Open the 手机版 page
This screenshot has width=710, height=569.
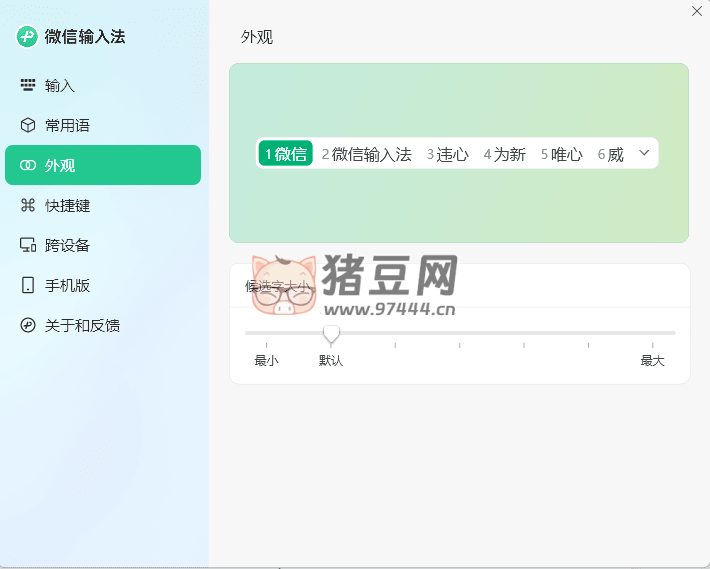(103, 285)
